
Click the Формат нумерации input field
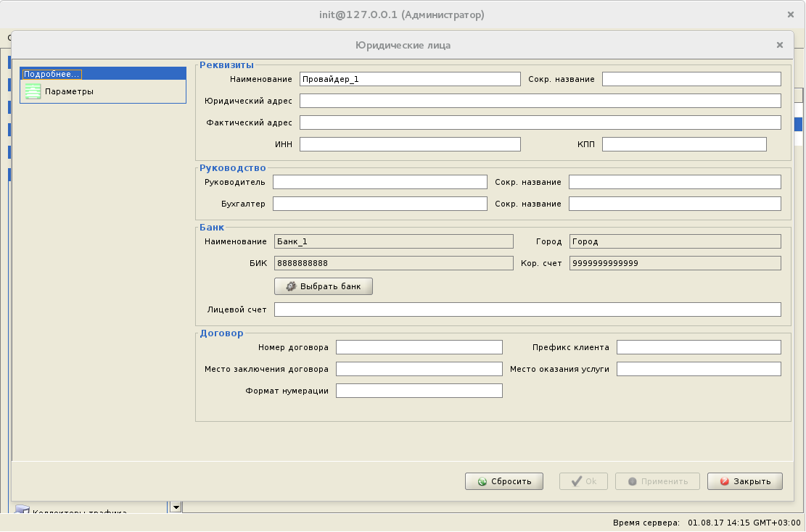pyautogui.click(x=419, y=391)
